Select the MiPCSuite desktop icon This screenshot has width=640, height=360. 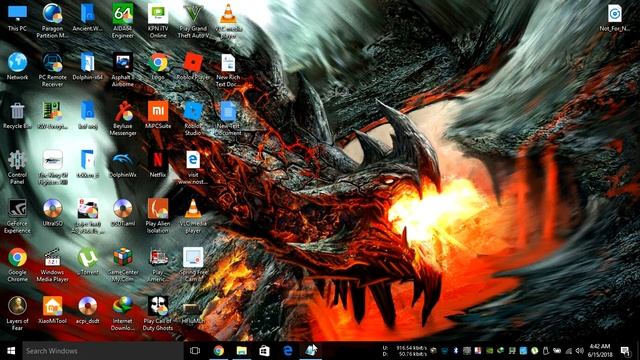158,116
